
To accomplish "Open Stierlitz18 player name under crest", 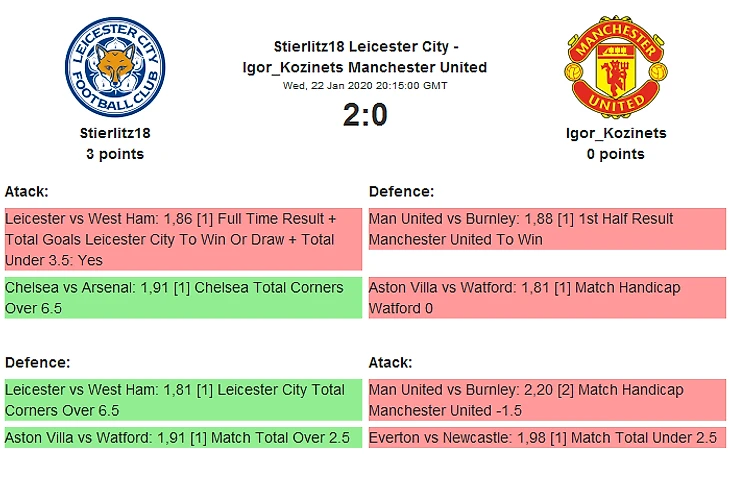I will coord(114,132).
